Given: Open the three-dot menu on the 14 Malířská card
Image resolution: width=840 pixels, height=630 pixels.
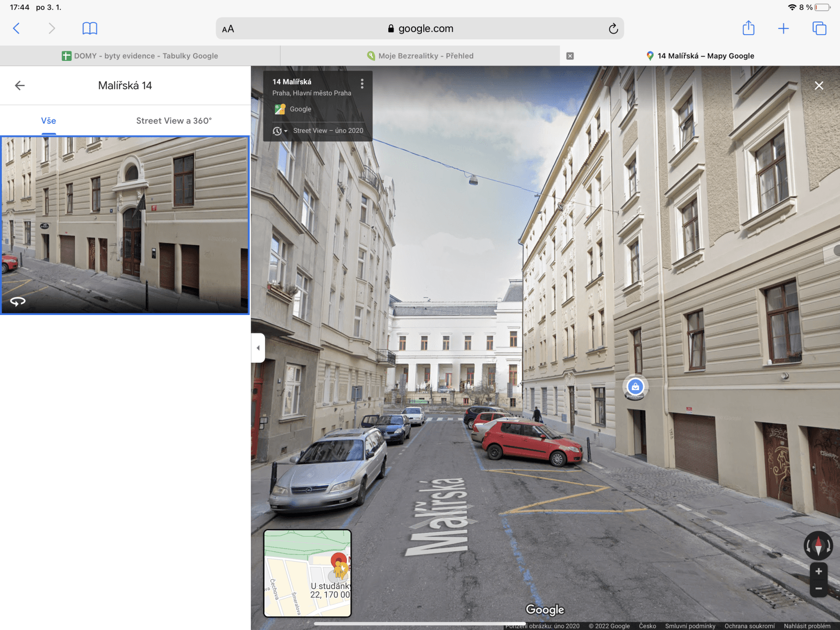Looking at the screenshot, I should (361, 82).
